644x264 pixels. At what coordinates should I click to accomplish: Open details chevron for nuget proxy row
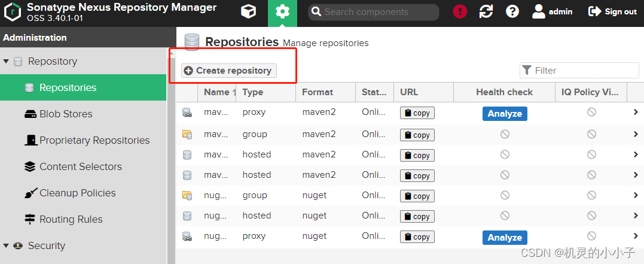click(636, 236)
